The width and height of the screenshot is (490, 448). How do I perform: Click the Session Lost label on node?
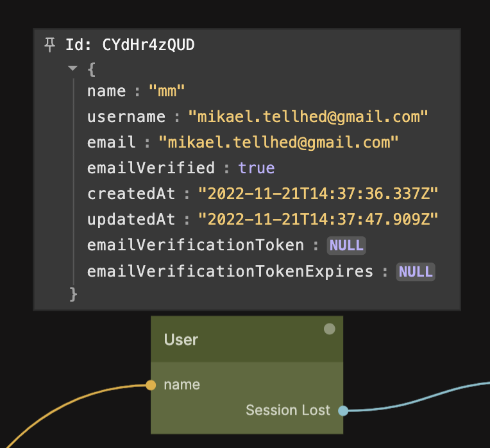pyautogui.click(x=288, y=410)
